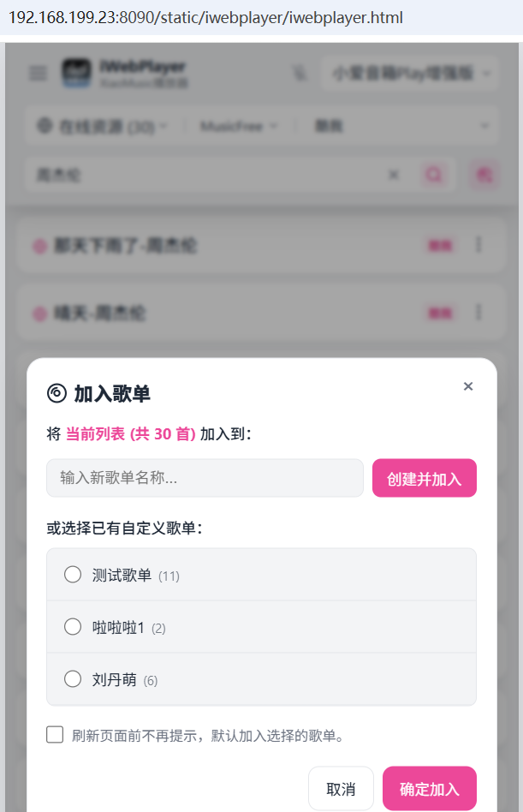Close the 加入歌单 dialog with the X

(x=468, y=386)
